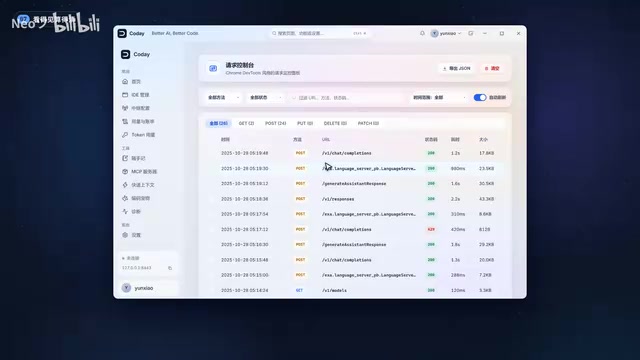Focus the URL filter input field
This screenshot has width=640, height=360.
347,98
